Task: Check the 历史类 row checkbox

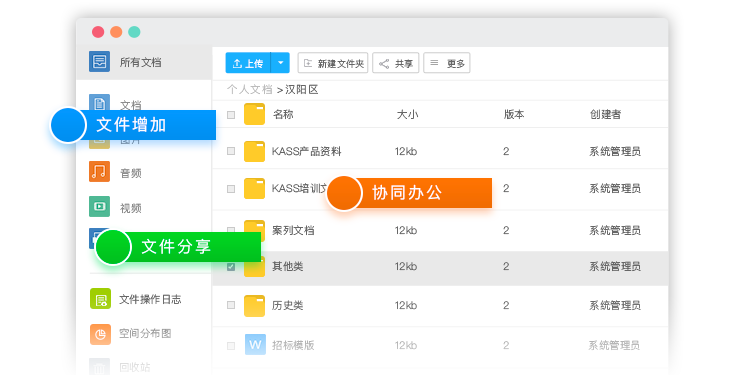Action: (231, 305)
